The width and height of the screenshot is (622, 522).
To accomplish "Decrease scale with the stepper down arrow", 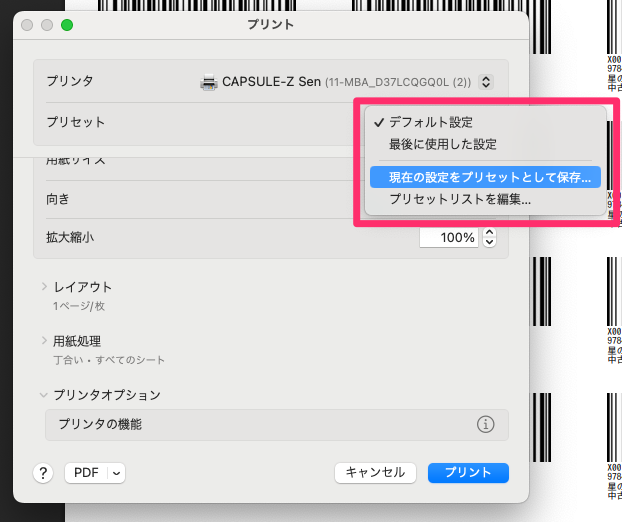I will coord(489,243).
